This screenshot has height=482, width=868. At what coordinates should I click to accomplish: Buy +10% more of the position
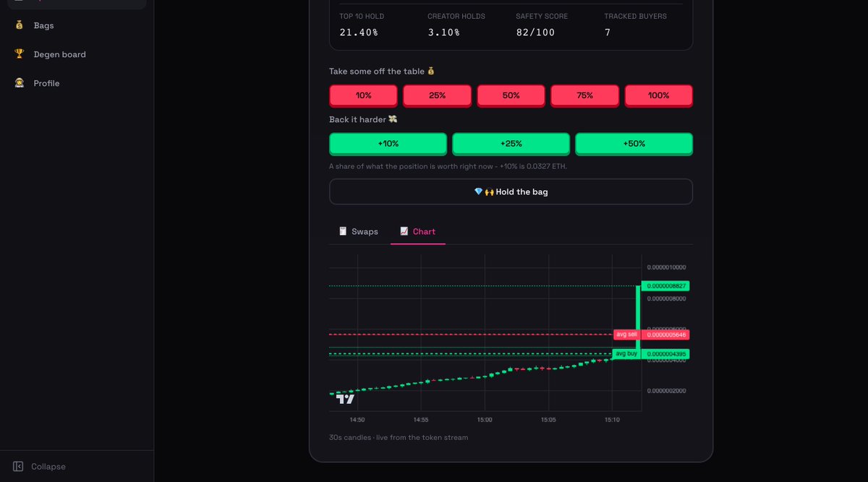[x=388, y=144]
